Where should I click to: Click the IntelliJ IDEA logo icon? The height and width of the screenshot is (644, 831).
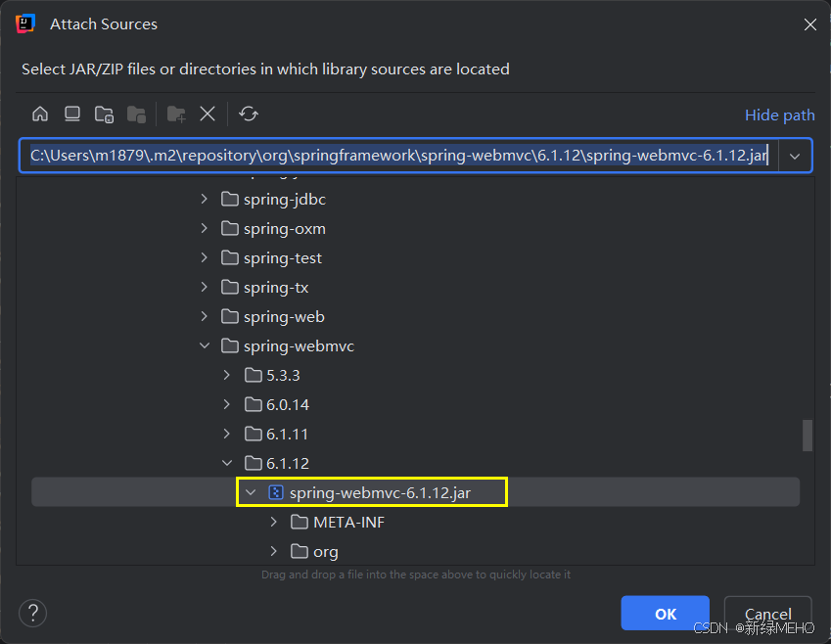pyautogui.click(x=24, y=23)
